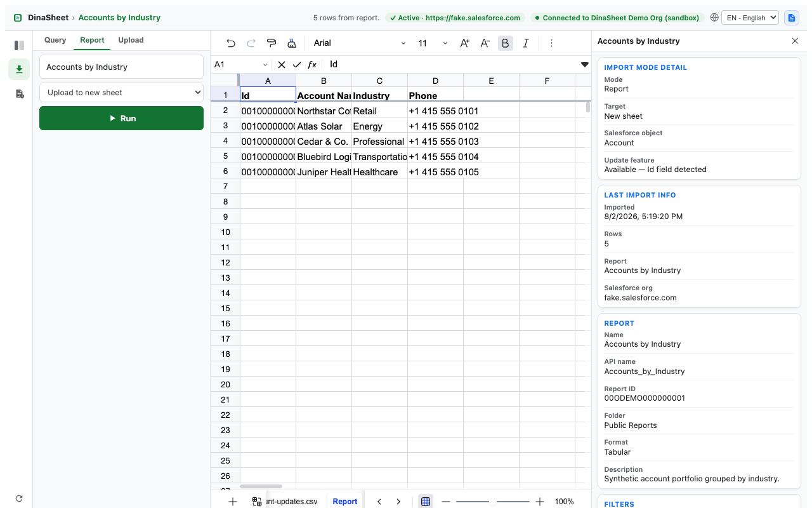
Task: Click the zoom slider handle
Action: (x=492, y=502)
